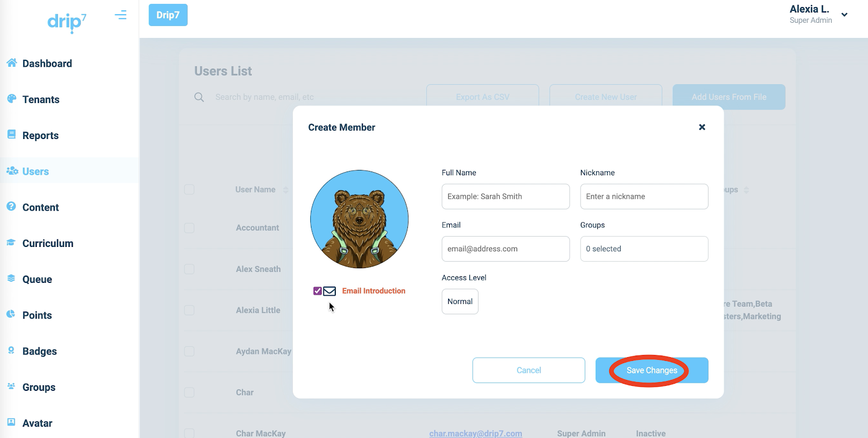868x438 pixels.
Task: Open the Groups 0 selected dropdown
Action: (644, 249)
